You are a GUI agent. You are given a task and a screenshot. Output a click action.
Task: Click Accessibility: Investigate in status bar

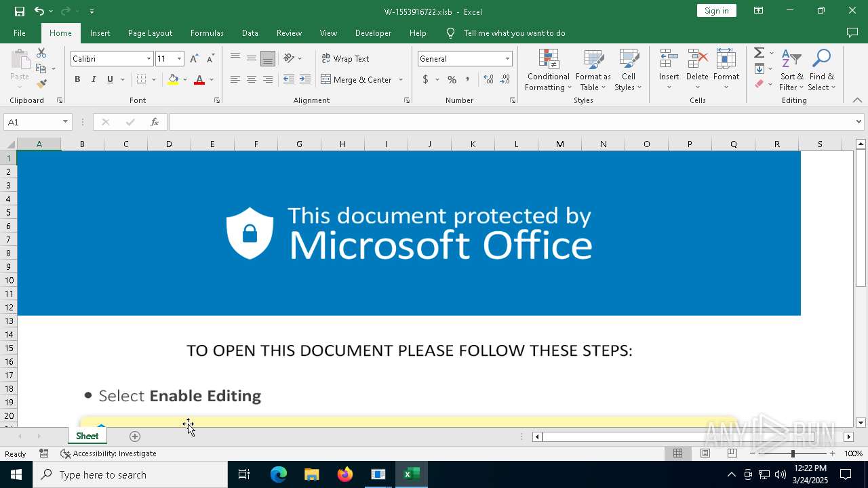[x=108, y=453]
